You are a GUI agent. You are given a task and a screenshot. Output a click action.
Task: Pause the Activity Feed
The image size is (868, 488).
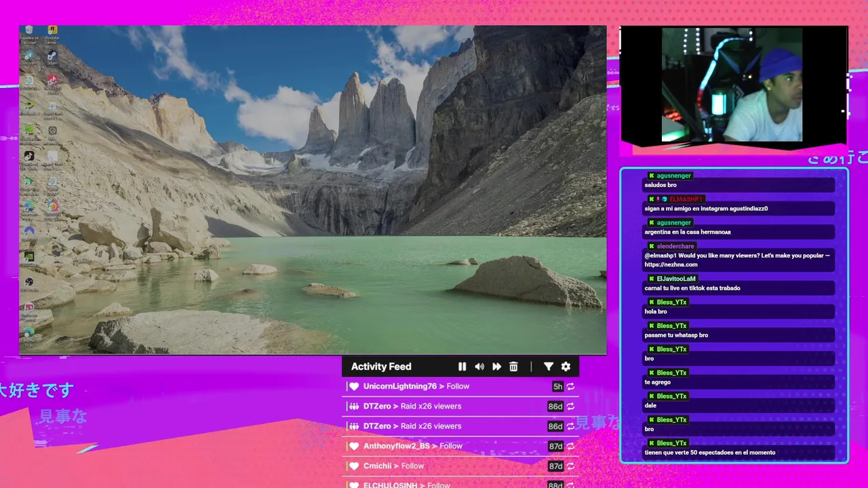click(x=462, y=367)
